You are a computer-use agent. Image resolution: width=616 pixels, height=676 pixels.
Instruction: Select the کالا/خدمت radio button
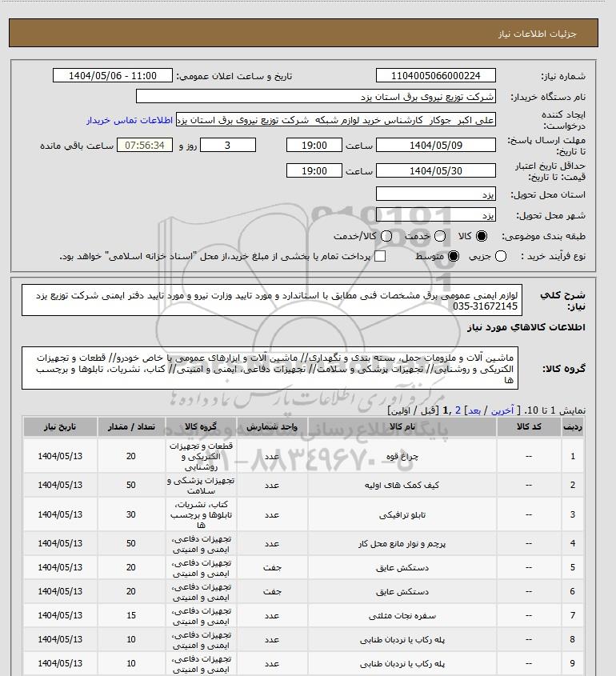point(386,236)
